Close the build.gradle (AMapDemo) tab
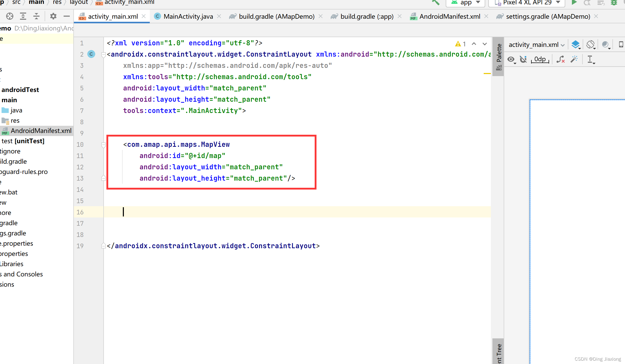The width and height of the screenshot is (625, 364). [x=321, y=16]
